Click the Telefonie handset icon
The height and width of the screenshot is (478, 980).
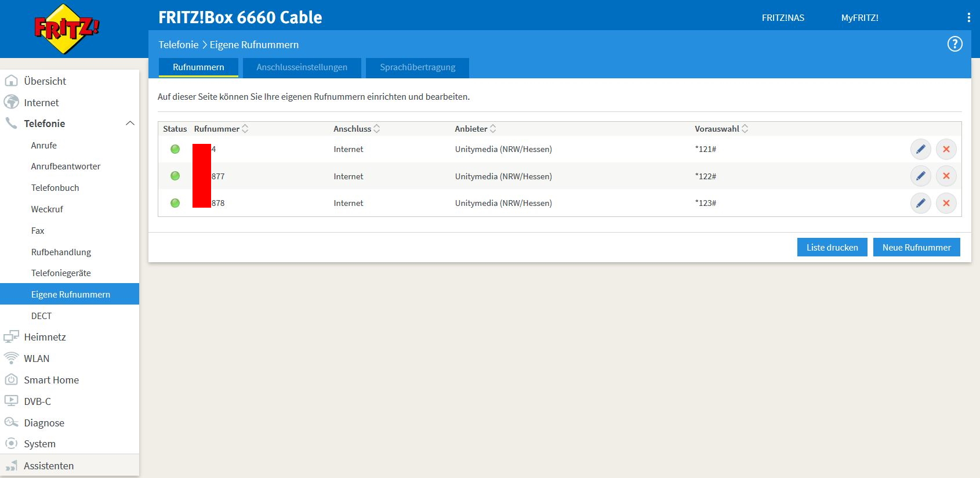point(11,123)
